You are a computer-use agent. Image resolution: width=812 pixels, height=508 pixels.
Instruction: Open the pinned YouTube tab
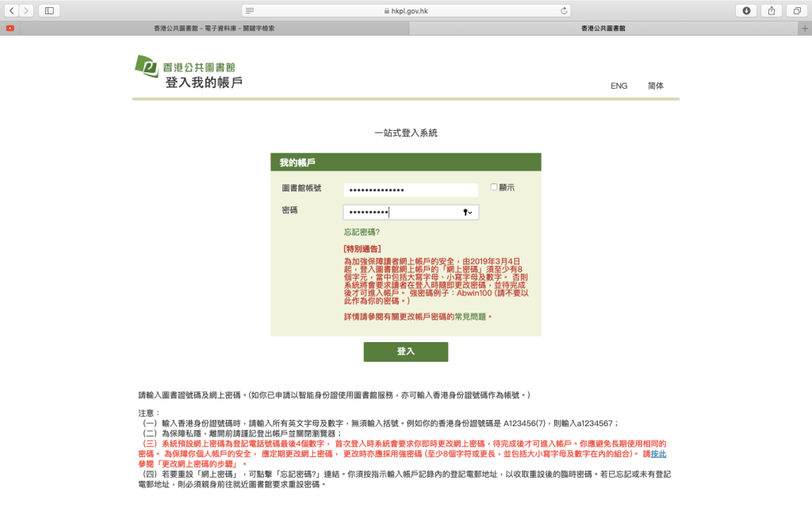tap(10, 28)
